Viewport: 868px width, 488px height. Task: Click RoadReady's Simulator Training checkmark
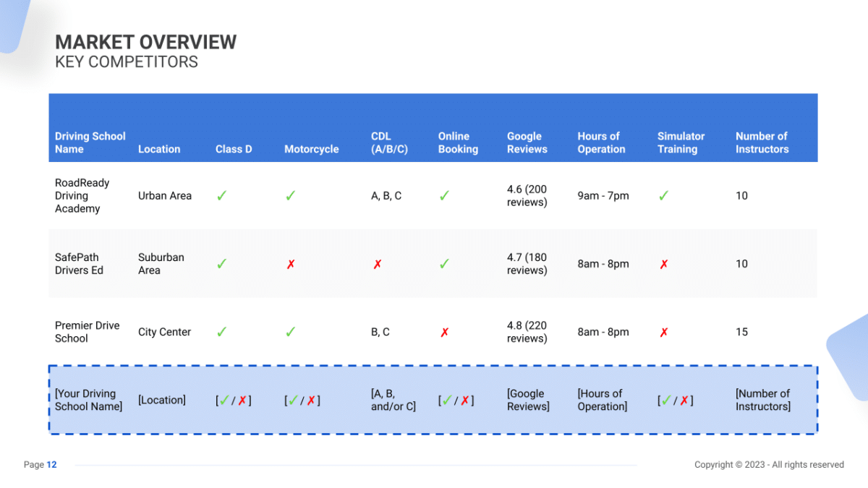pyautogui.click(x=663, y=196)
